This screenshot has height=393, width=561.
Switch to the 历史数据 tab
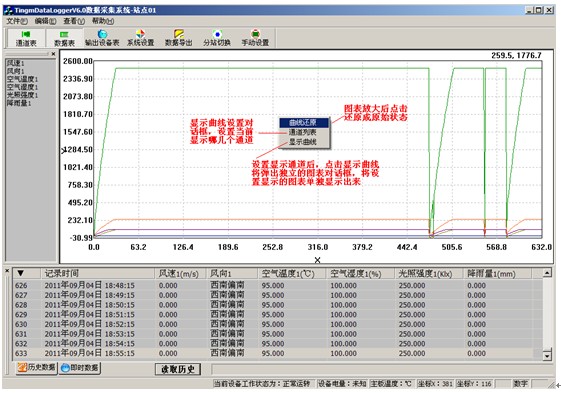(x=36, y=367)
